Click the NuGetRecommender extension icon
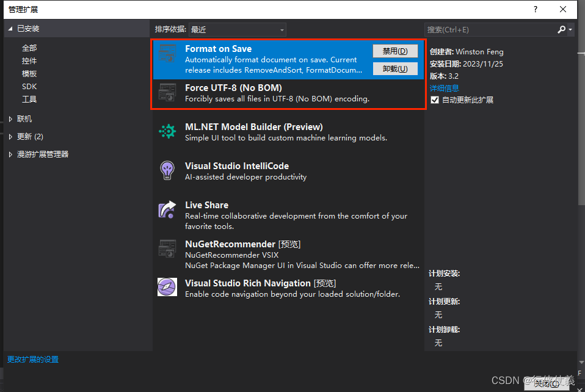This screenshot has width=585, height=392. tap(167, 249)
